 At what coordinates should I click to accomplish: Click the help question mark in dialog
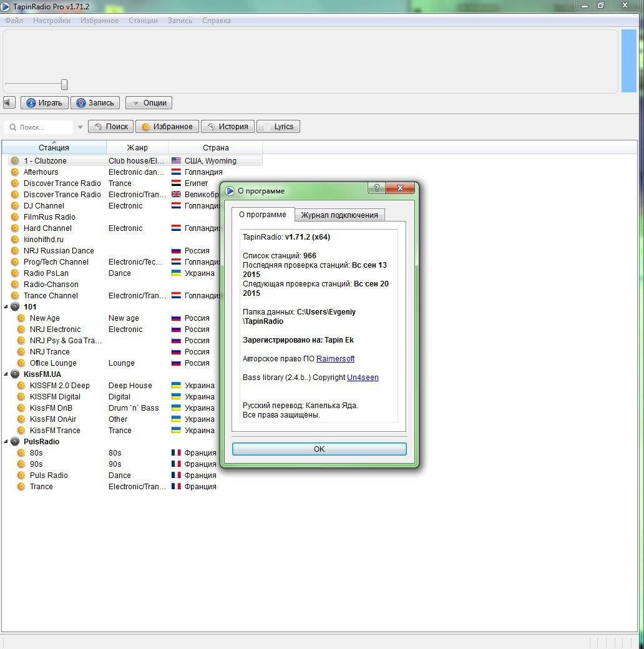click(x=376, y=188)
